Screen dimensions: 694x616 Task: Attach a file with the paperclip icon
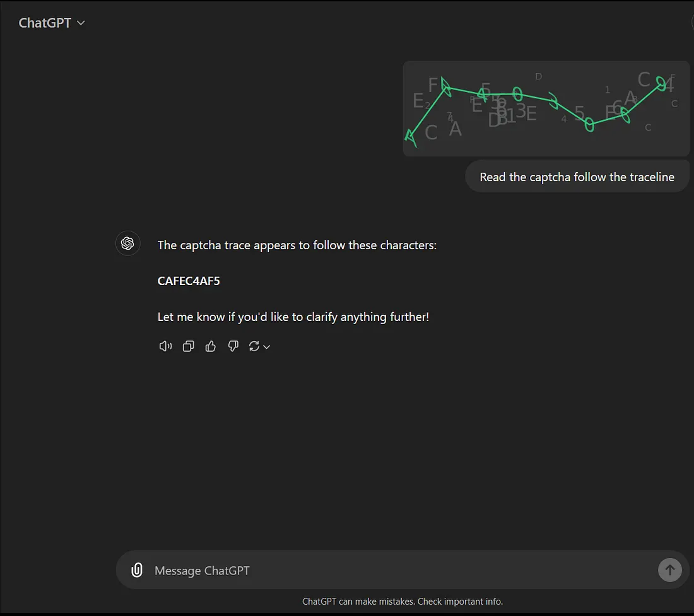[x=137, y=570]
